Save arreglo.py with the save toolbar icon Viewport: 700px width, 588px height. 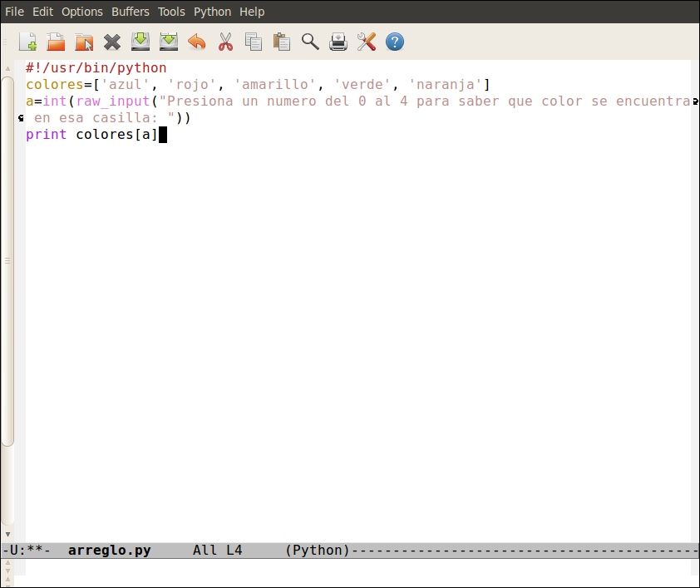(140, 42)
